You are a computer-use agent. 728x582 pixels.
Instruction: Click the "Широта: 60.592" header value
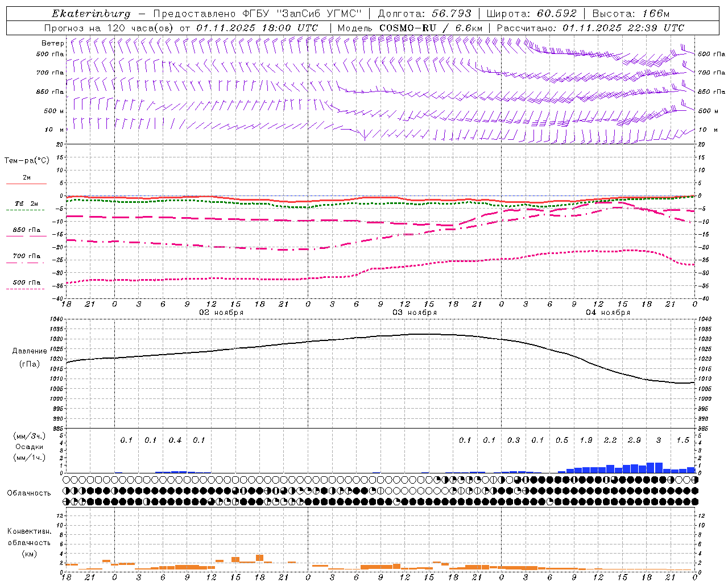531,14
